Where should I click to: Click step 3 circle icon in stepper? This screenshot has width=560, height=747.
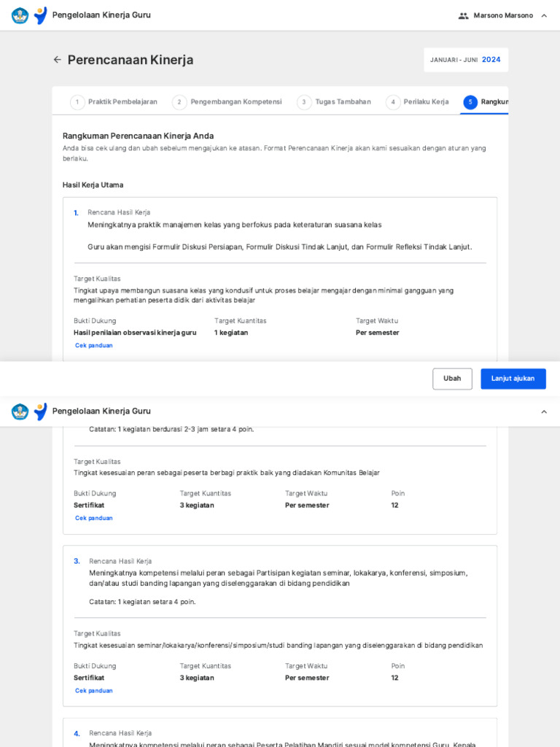click(304, 102)
